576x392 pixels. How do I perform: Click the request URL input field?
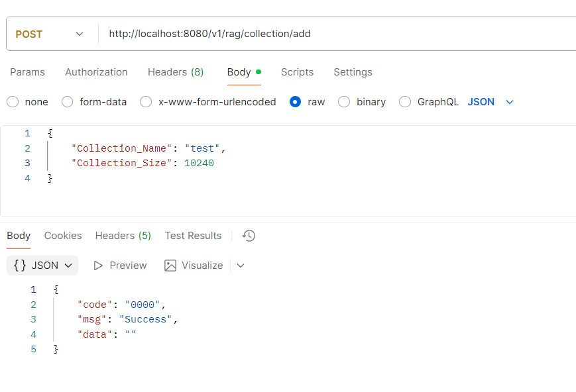click(331, 34)
